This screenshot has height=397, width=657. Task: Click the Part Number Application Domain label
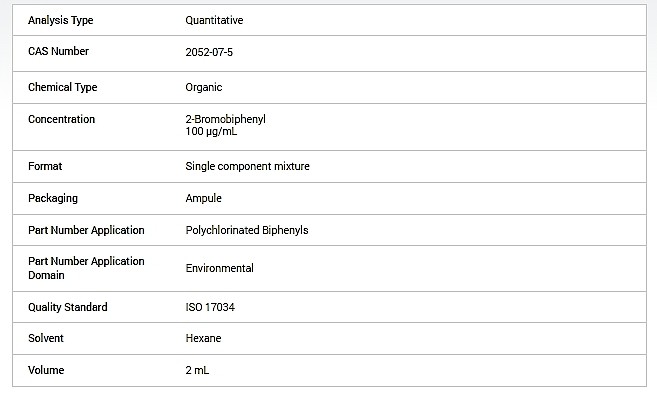tap(86, 268)
